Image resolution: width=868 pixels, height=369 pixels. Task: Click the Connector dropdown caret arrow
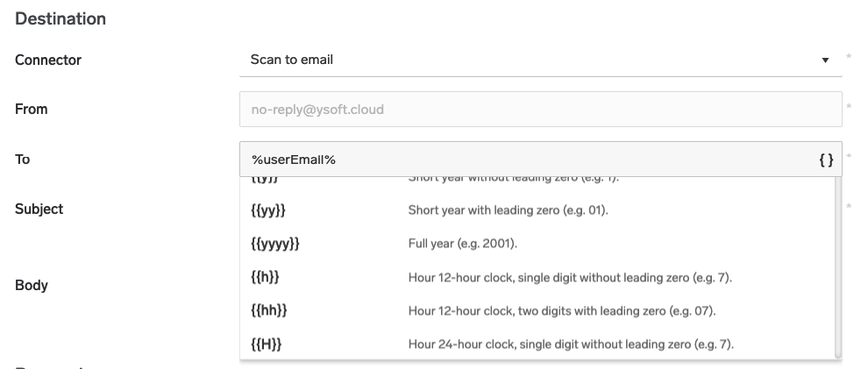pos(824,60)
